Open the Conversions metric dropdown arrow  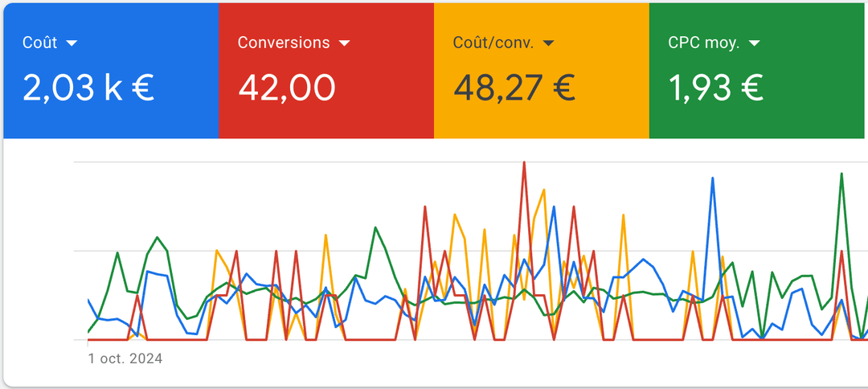click(344, 43)
